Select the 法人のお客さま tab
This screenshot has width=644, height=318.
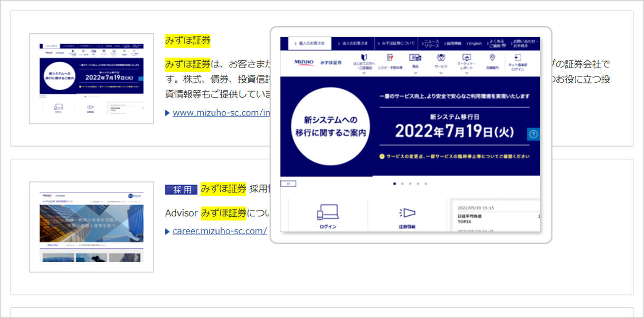tap(354, 43)
